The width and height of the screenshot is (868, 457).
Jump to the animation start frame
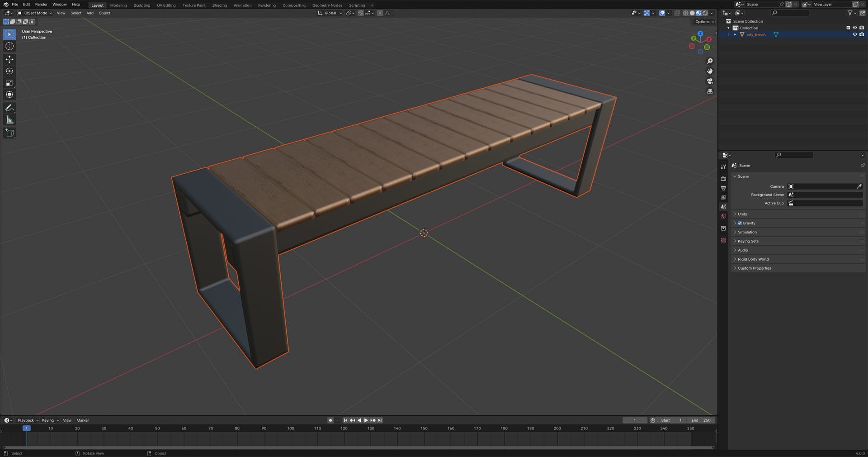click(345, 420)
